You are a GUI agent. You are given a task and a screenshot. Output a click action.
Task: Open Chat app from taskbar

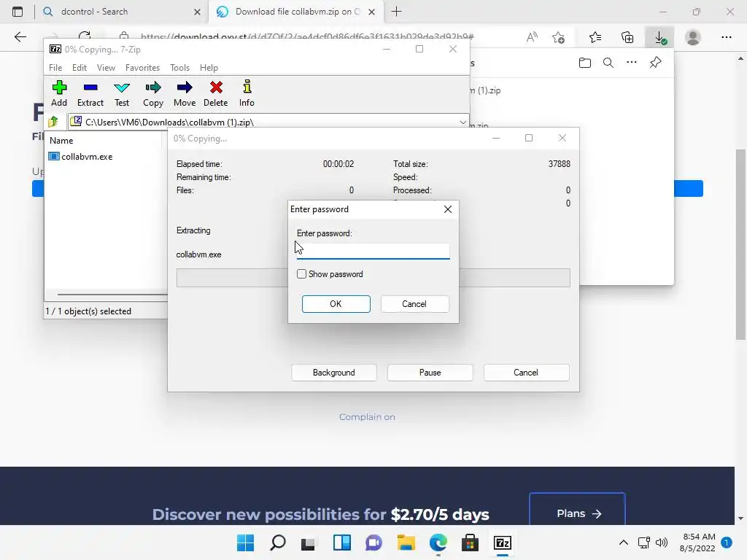(x=374, y=542)
